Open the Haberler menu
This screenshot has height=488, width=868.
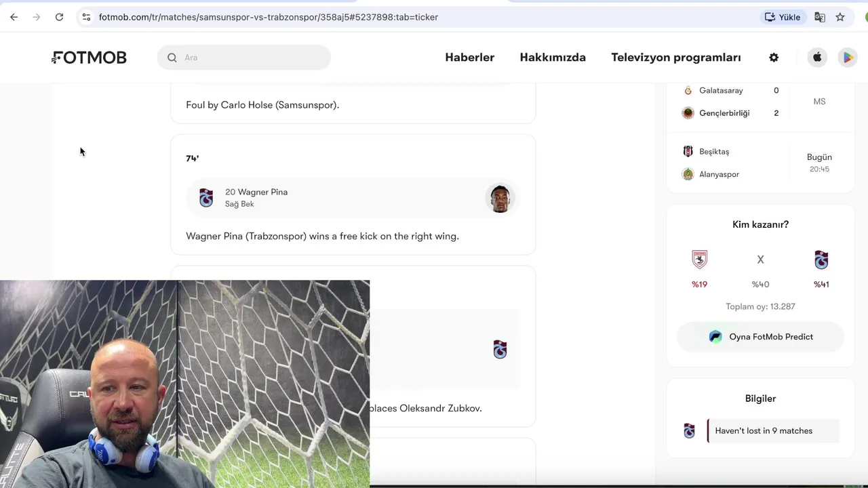pyautogui.click(x=469, y=58)
